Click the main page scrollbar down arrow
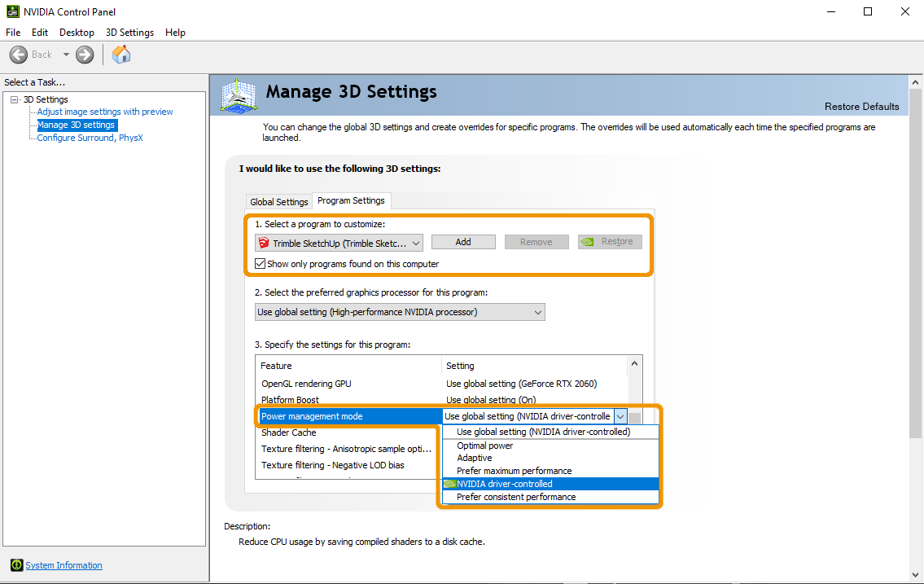The width and height of the screenshot is (924, 584). (x=915, y=575)
